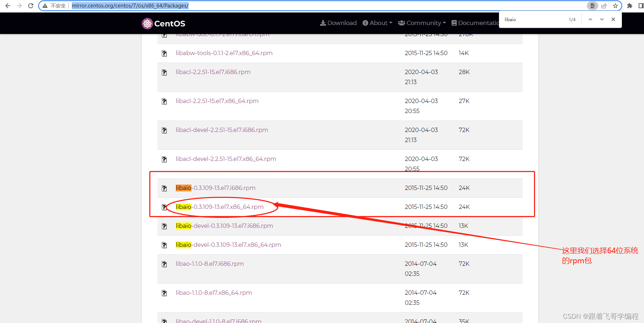
Task: Open libaio-devel-0.3.109-13.el7.i686.rpm link
Action: (x=224, y=226)
